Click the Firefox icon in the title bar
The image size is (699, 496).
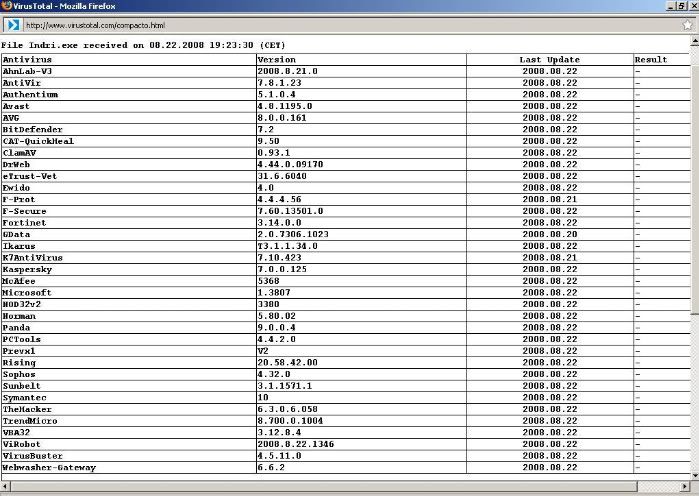pyautogui.click(x=6, y=6)
